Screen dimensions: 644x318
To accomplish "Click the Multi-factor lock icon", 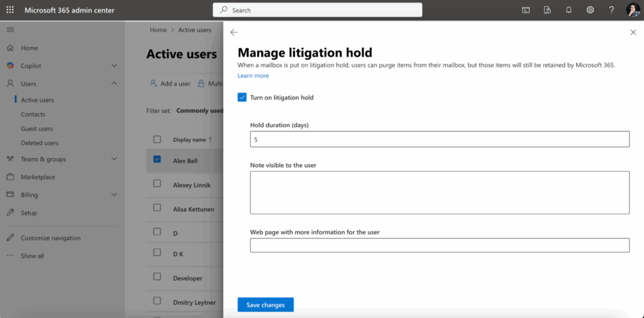I will (x=201, y=84).
